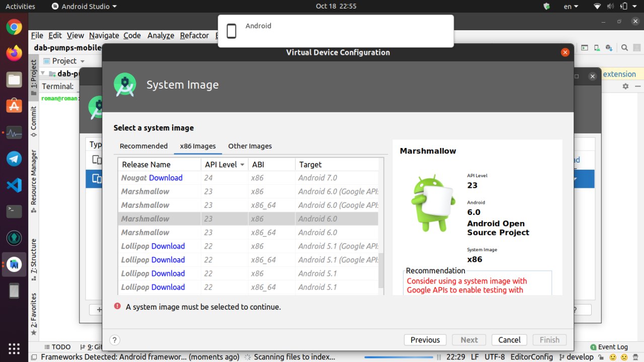Download the Nougat system image

click(166, 178)
